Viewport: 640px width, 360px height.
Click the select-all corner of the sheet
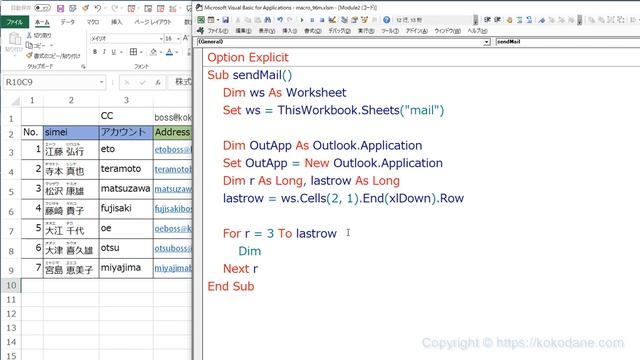(x=15, y=100)
